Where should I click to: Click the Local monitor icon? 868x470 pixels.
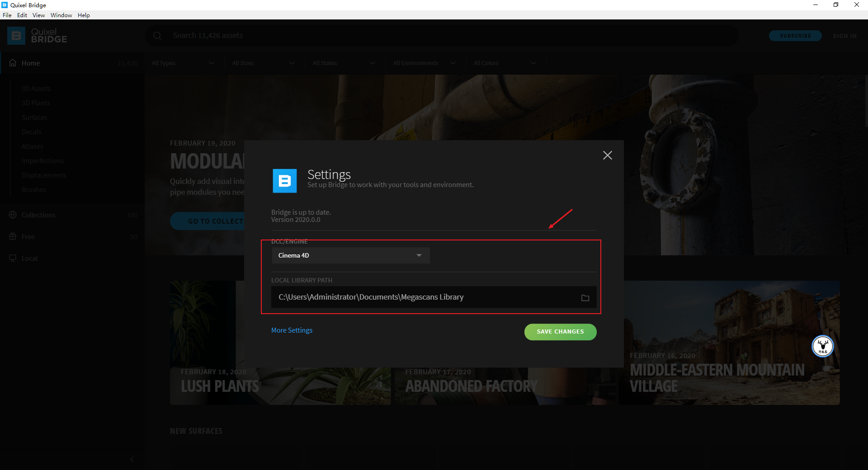point(13,258)
